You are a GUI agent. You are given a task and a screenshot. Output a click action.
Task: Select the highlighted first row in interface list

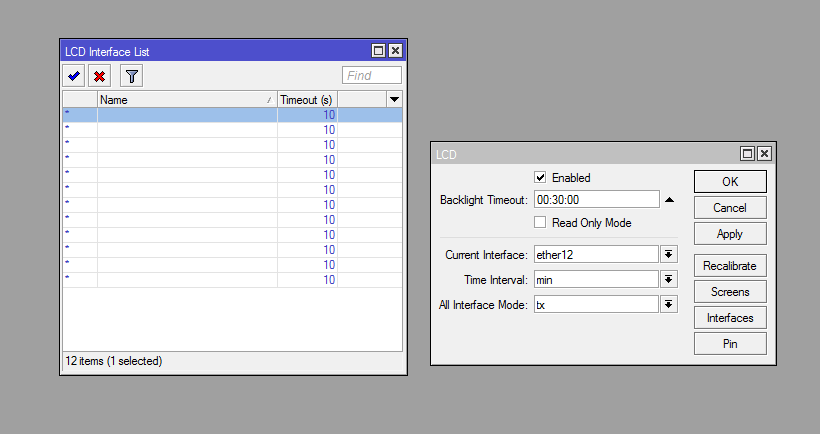pyautogui.click(x=233, y=115)
